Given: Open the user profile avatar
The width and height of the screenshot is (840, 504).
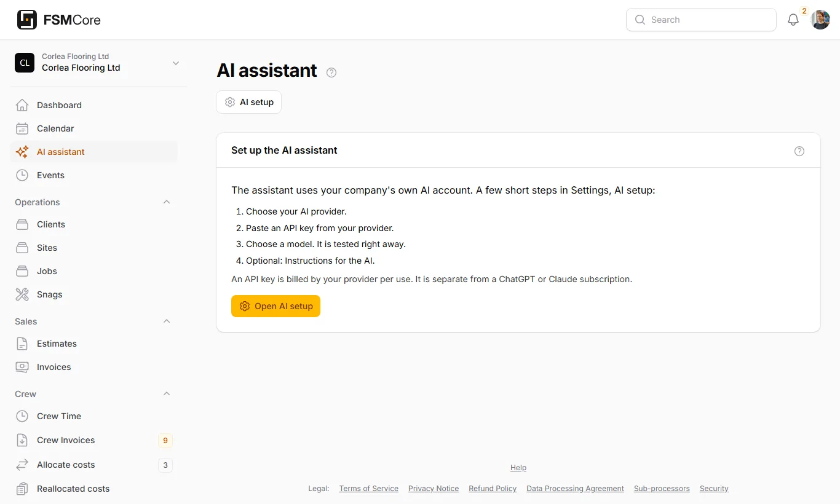Looking at the screenshot, I should 820,20.
